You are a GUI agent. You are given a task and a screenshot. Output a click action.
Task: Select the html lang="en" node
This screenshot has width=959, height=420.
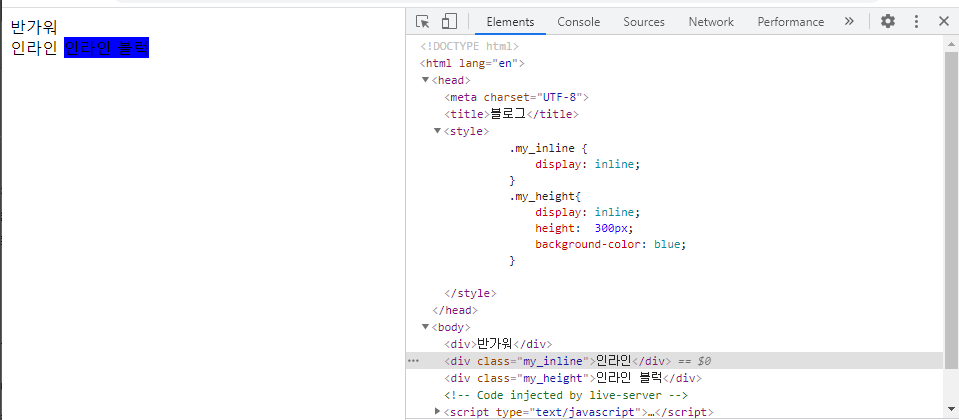click(x=472, y=63)
